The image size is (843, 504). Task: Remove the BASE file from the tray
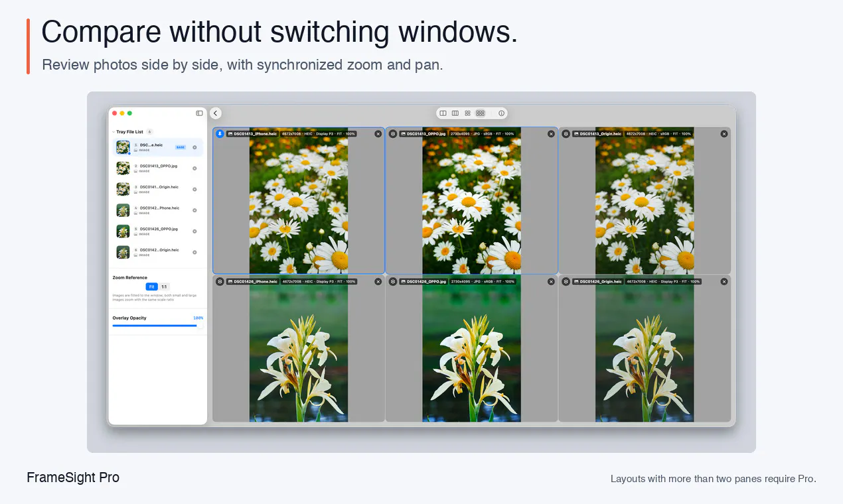pos(194,147)
